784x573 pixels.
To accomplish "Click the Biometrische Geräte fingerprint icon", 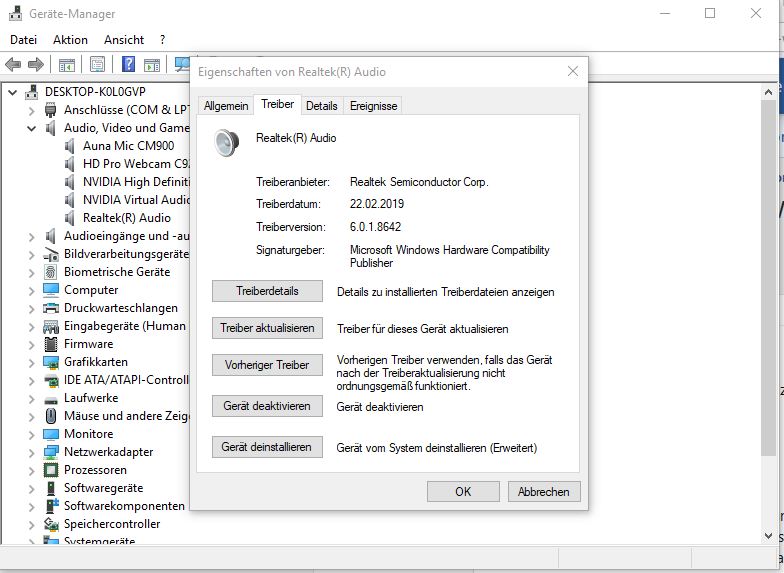I will coord(50,272).
